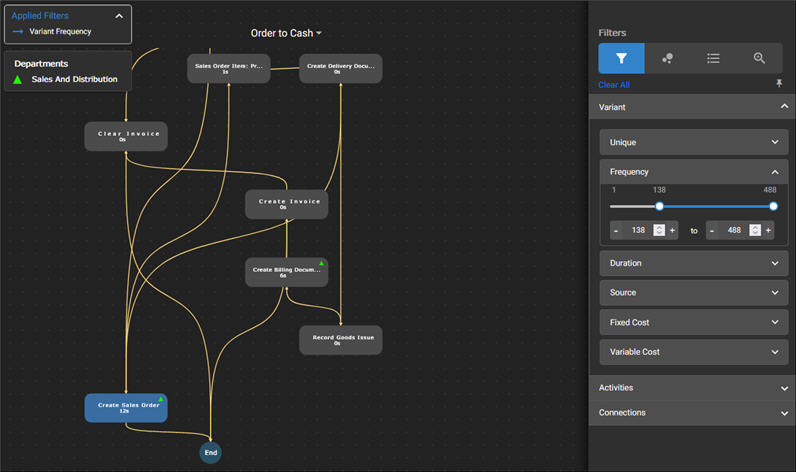Click the left frequency slider handle
Viewport: 796px width, 472px height.
[659, 206]
